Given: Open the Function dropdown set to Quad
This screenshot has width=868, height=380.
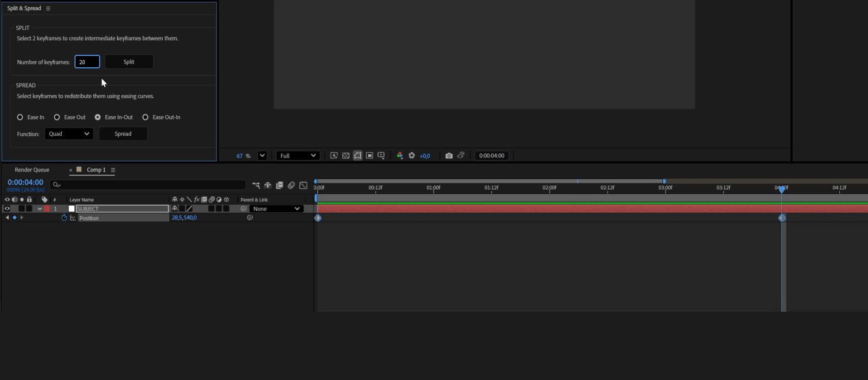Looking at the screenshot, I should click(69, 134).
